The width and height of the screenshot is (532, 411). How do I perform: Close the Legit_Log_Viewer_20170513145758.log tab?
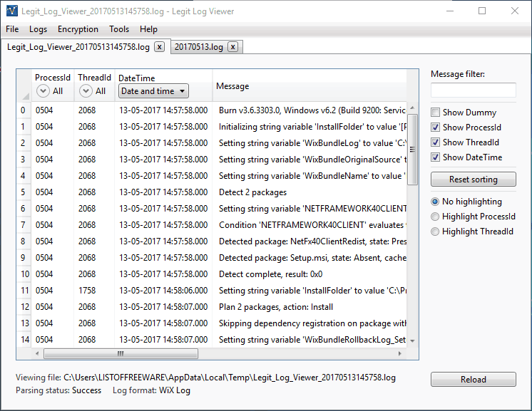tap(160, 47)
